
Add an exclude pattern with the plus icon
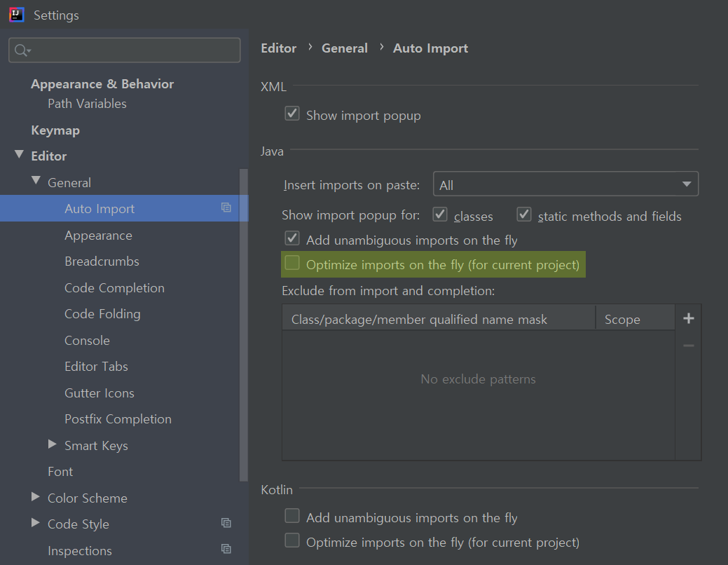click(x=688, y=318)
